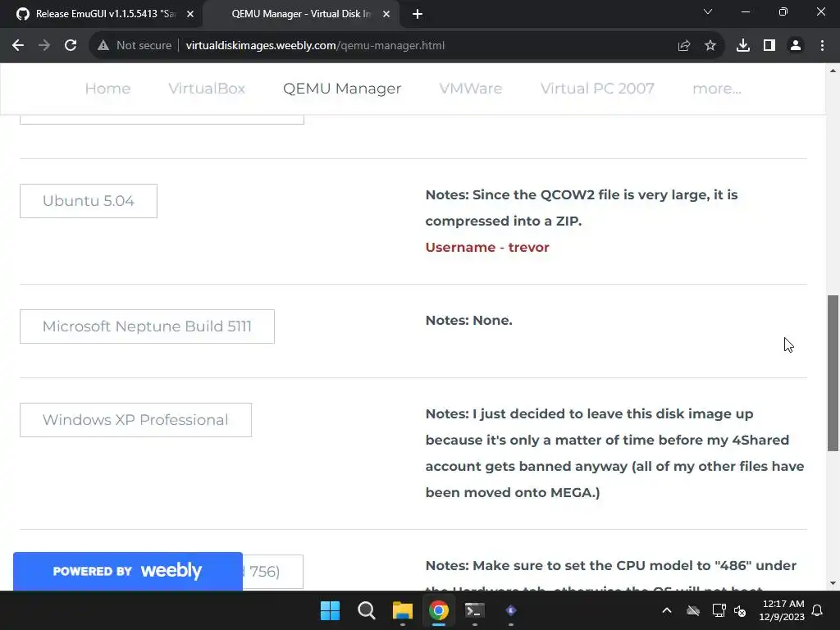
Task: Open Windows taskbar search
Action: [367, 610]
